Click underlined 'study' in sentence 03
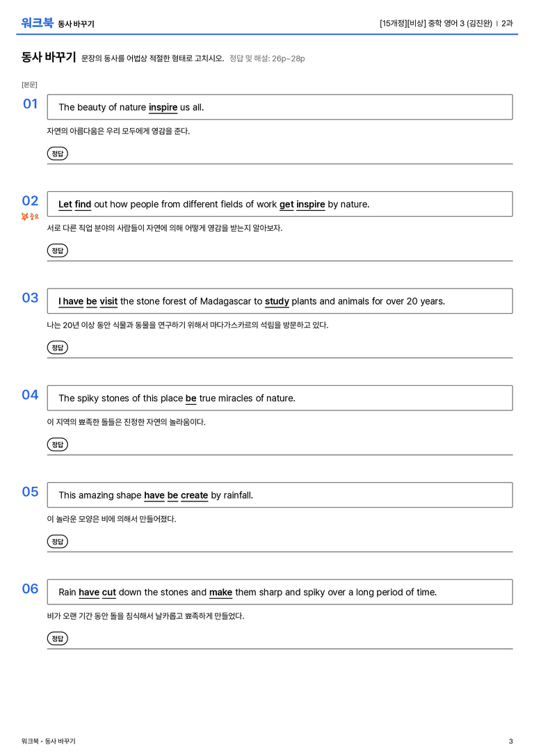 tap(277, 301)
